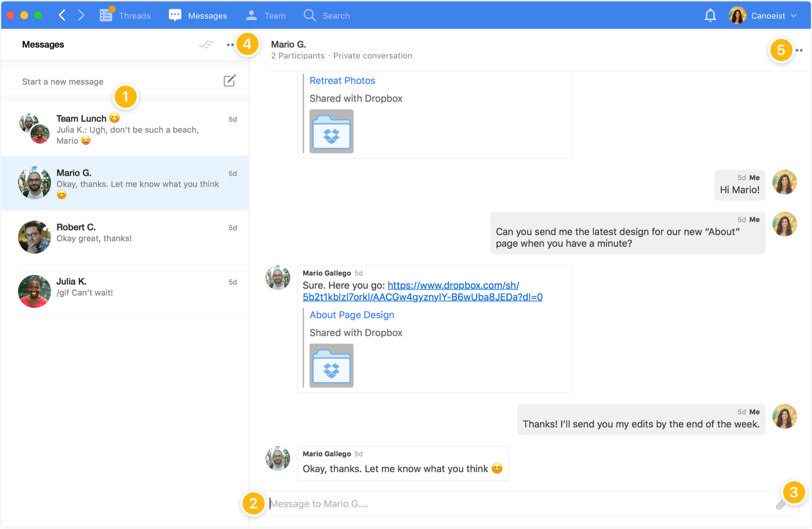Open the messages list options menu
The width and height of the screenshot is (812, 529).
(x=230, y=44)
